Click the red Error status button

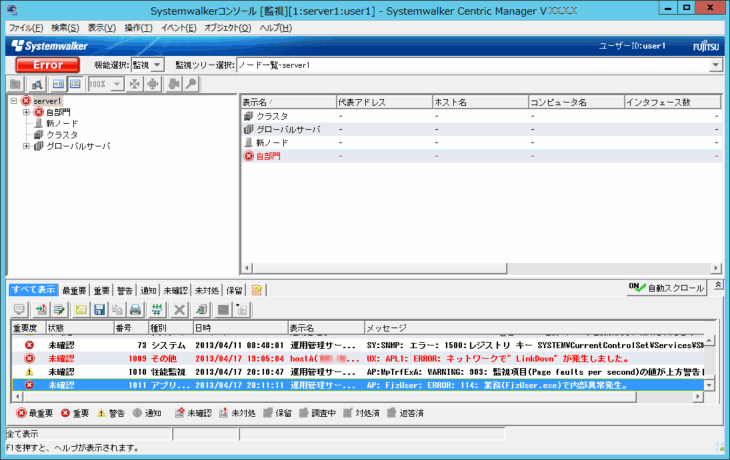[47, 65]
